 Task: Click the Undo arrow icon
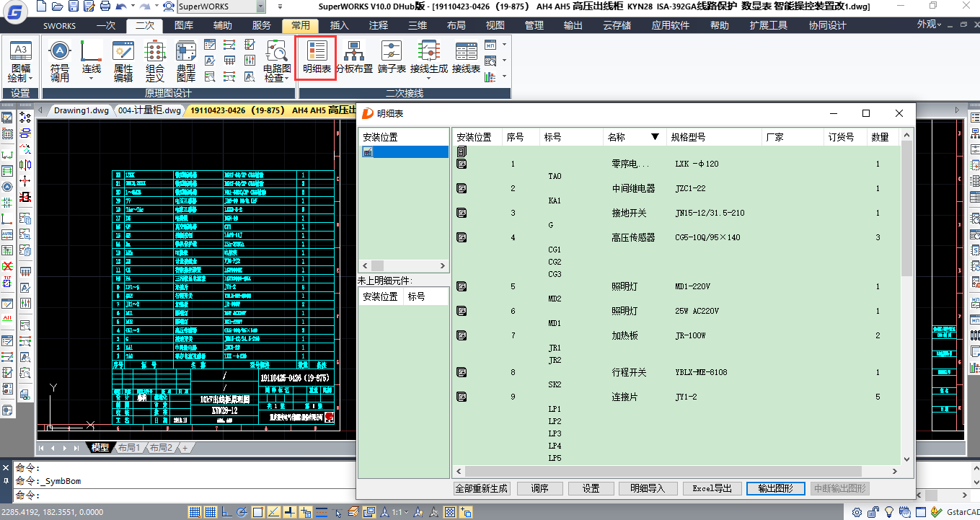(120, 6)
